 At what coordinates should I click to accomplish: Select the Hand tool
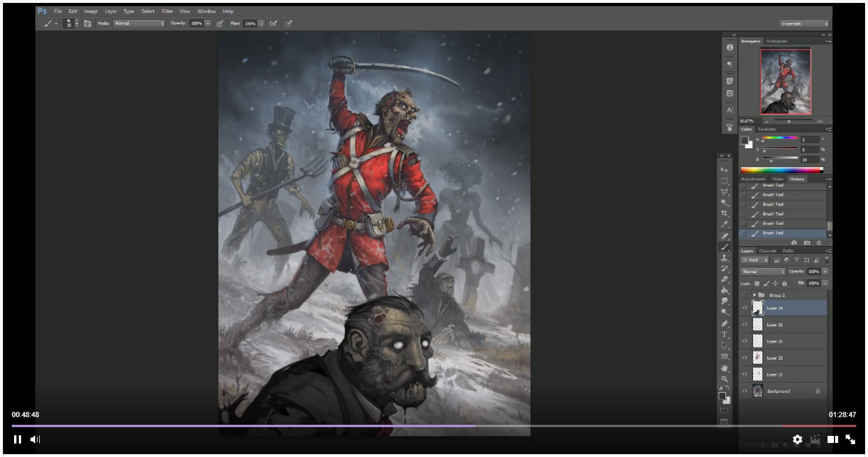point(725,368)
